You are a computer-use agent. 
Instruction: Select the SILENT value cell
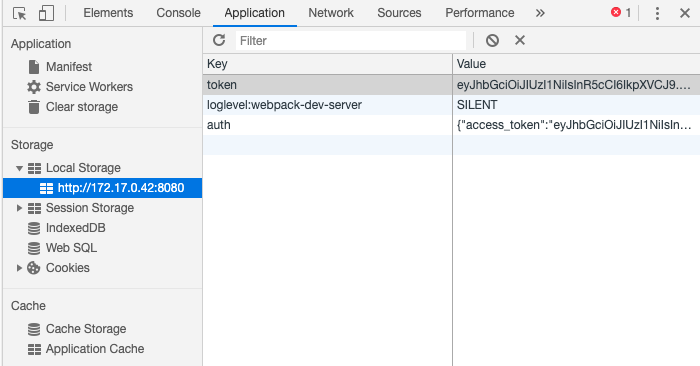[576, 105]
